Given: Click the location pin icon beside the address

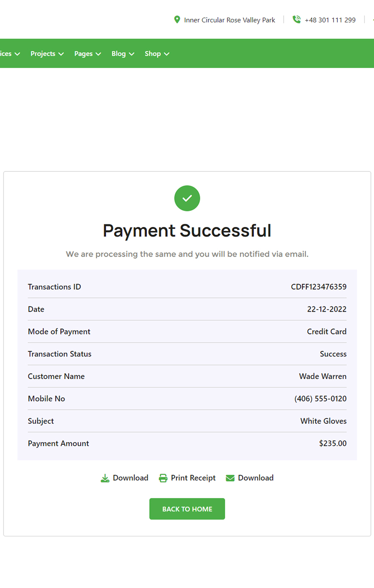Looking at the screenshot, I should 177,20.
